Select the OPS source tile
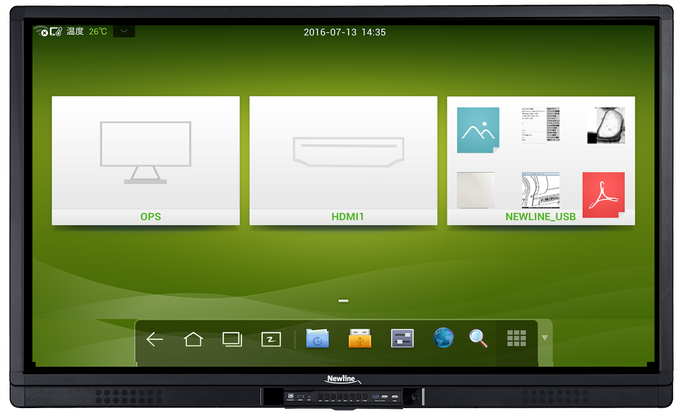This screenshot has width=680, height=415. pyautogui.click(x=146, y=160)
